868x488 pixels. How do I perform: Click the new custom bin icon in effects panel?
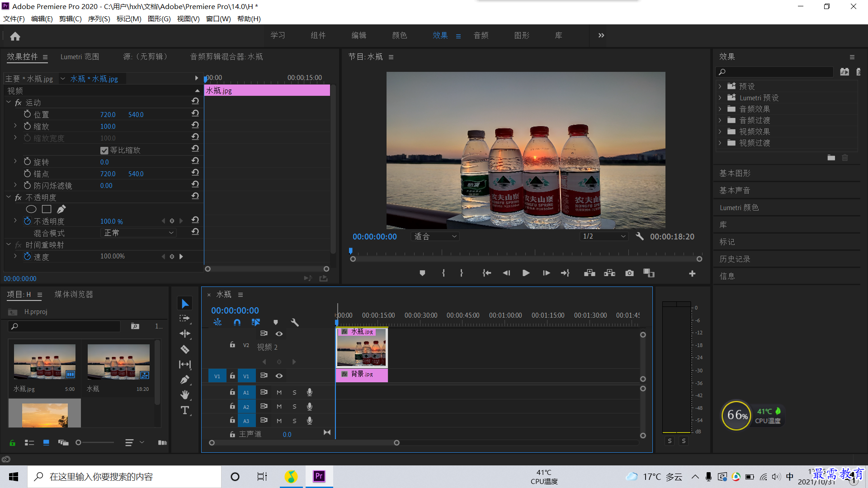click(831, 158)
